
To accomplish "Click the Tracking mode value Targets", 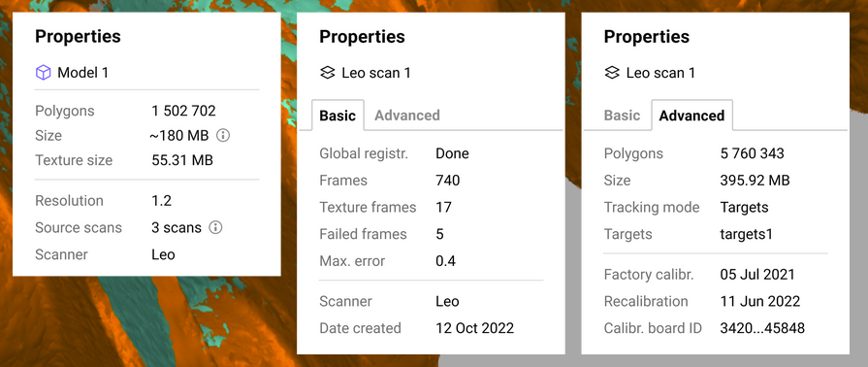I will coord(745,208).
